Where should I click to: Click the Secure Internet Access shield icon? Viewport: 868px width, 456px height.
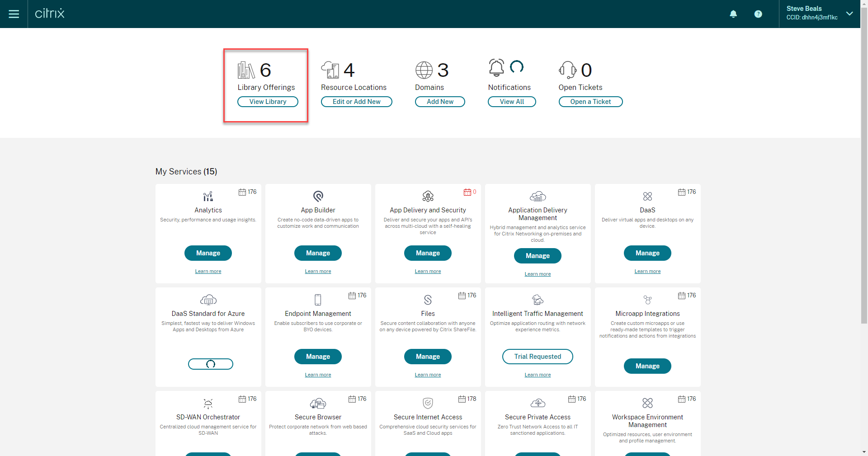click(x=428, y=403)
